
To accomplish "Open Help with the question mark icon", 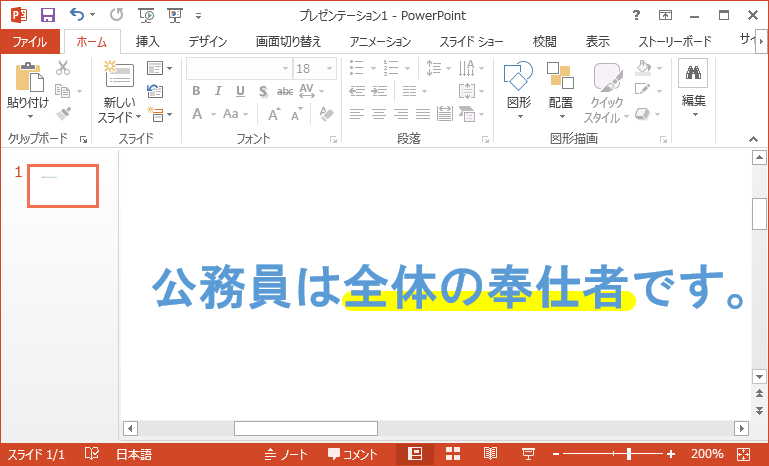I will pyautogui.click(x=636, y=15).
